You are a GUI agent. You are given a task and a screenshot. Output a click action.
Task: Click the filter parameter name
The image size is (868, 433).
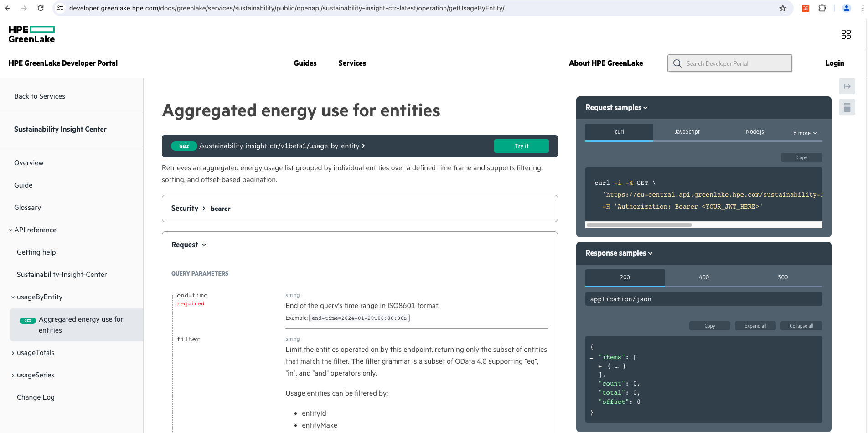point(188,339)
